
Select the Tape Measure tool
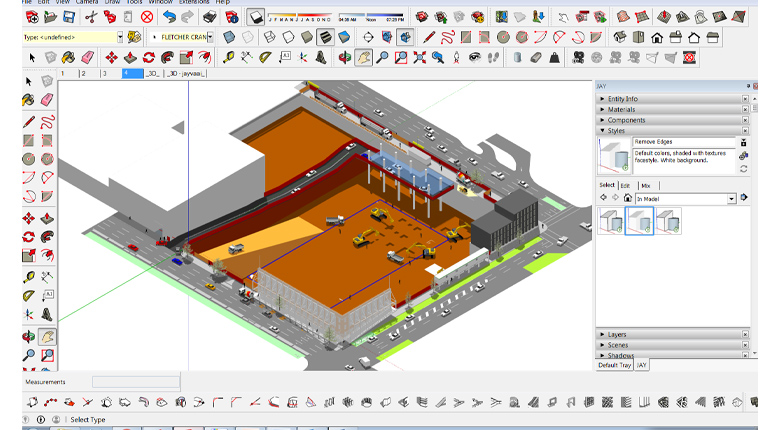pyautogui.click(x=29, y=275)
